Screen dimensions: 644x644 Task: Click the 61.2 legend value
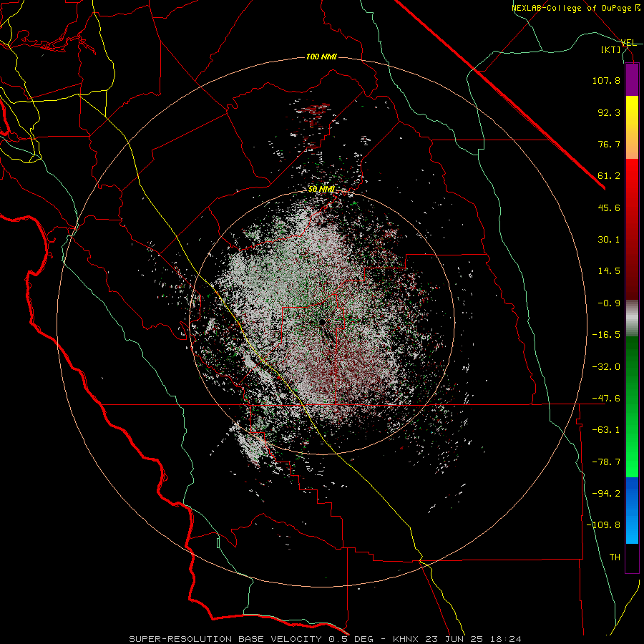(609, 176)
